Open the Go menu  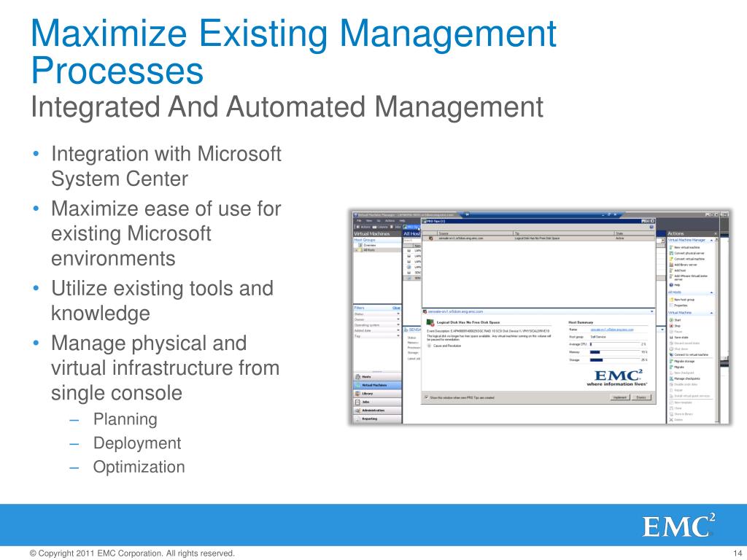pyautogui.click(x=379, y=221)
